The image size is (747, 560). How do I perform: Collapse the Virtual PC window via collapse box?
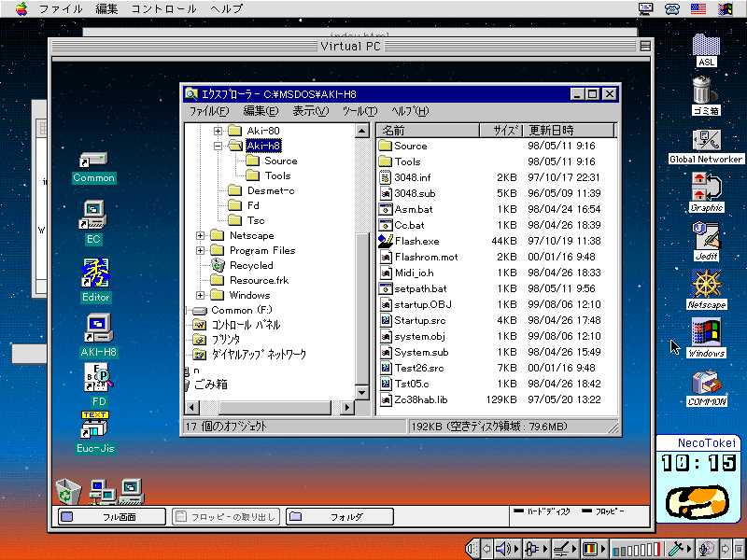645,46
